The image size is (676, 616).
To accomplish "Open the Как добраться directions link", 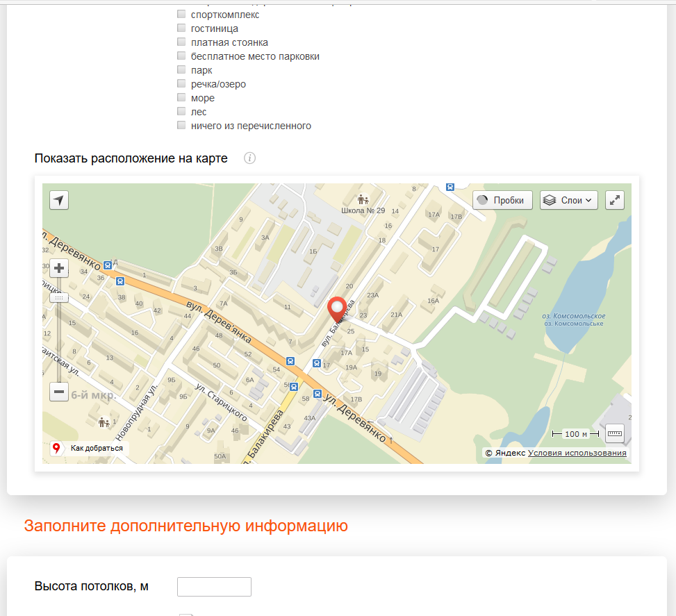I will 90,449.
